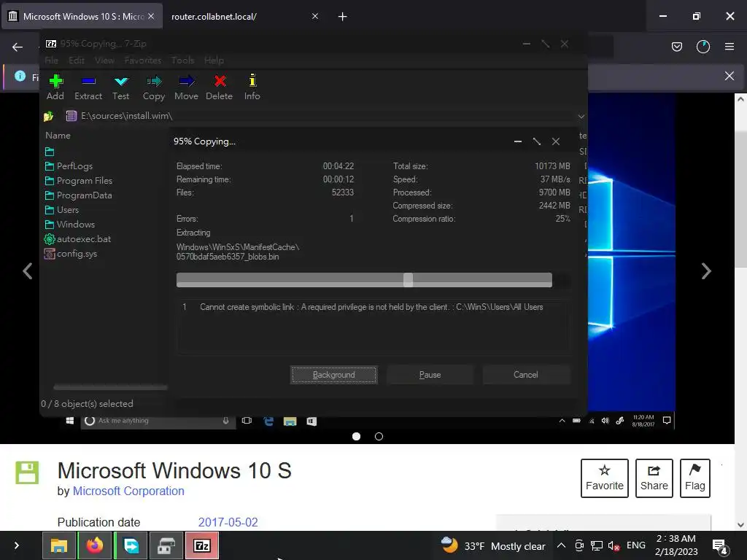Open the notification center icon
The height and width of the screenshot is (560, 747).
click(719, 547)
